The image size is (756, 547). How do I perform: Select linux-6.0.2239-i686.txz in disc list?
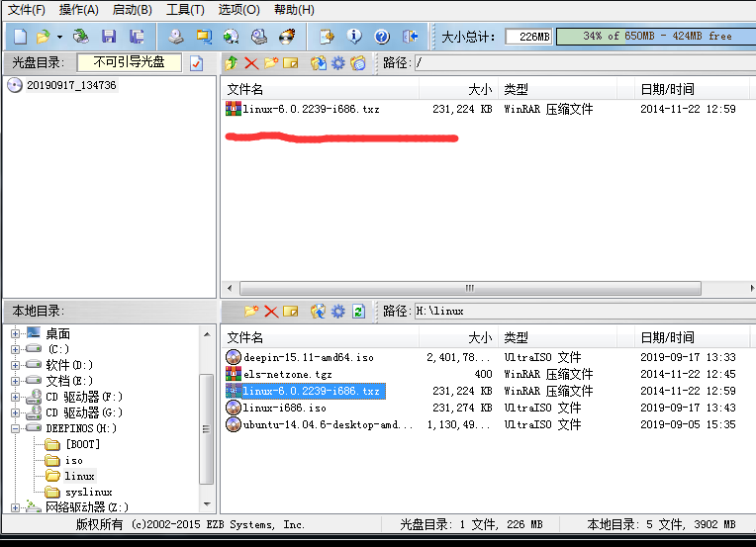[x=311, y=110]
